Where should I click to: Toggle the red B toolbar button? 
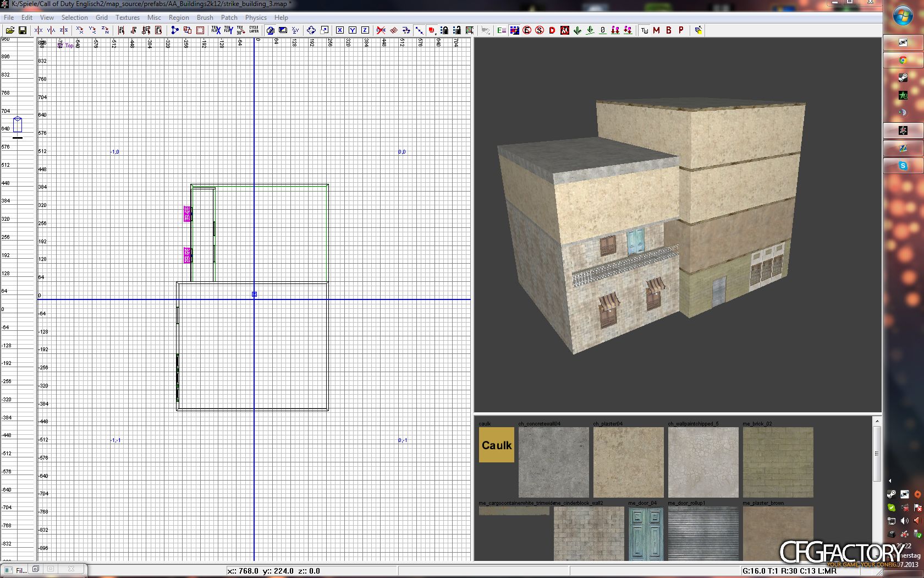click(x=669, y=30)
